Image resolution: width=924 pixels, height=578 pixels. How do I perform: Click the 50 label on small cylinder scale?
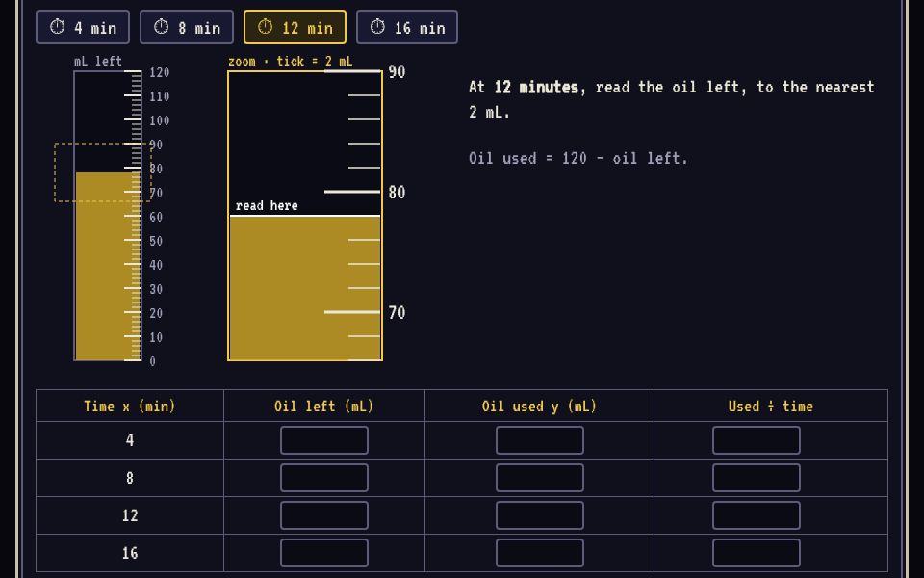point(156,241)
